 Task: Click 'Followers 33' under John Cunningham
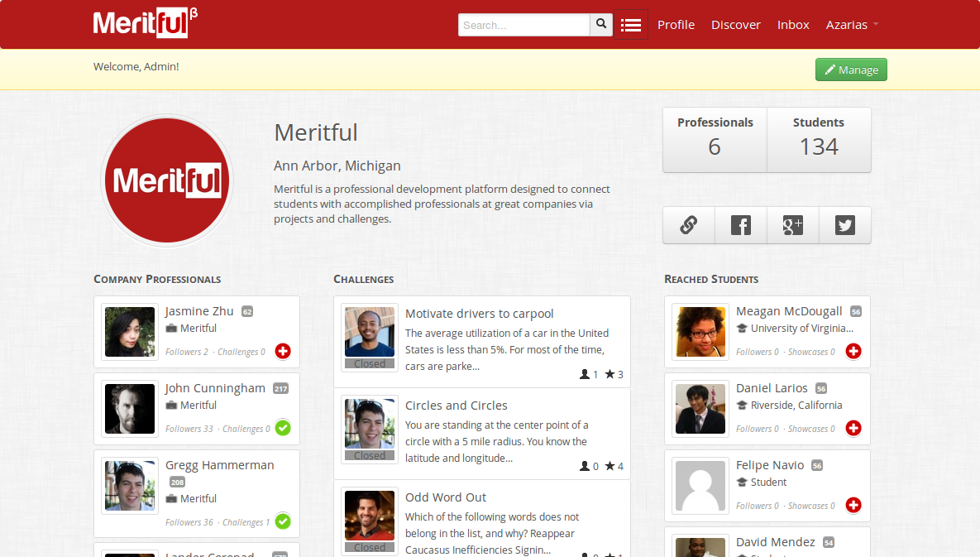tap(189, 429)
